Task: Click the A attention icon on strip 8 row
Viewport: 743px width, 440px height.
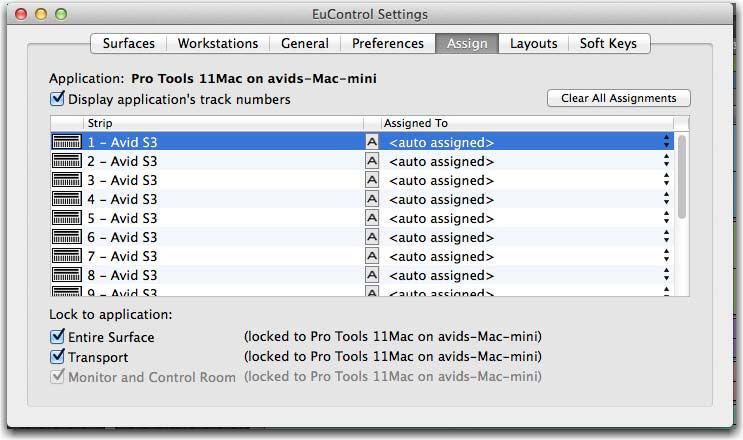Action: 372,275
